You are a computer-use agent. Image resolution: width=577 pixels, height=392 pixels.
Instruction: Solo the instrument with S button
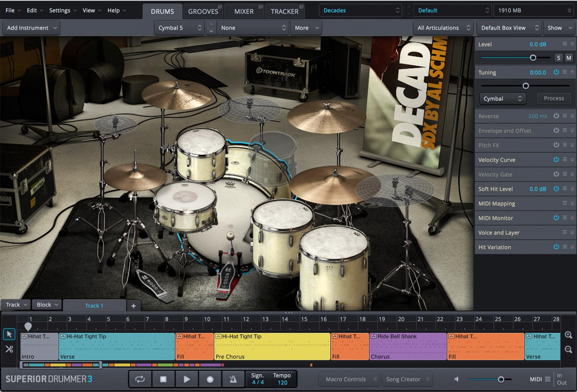558,58
